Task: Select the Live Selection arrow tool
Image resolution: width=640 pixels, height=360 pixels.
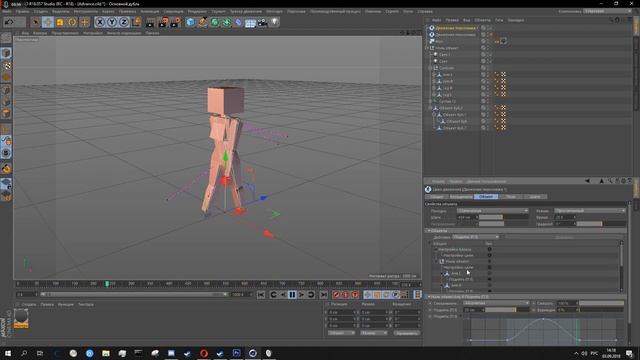Action: (x=36, y=22)
